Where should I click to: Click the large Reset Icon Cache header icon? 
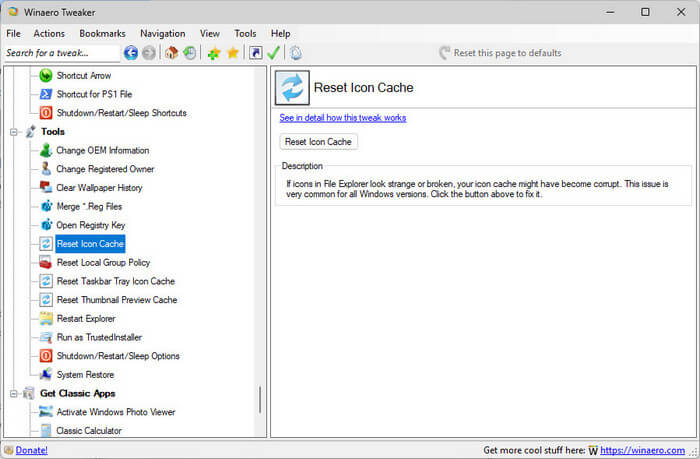pos(292,88)
